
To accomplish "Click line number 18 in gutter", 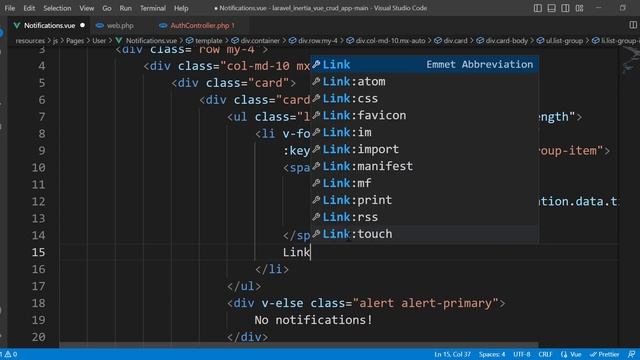I will (x=38, y=303).
